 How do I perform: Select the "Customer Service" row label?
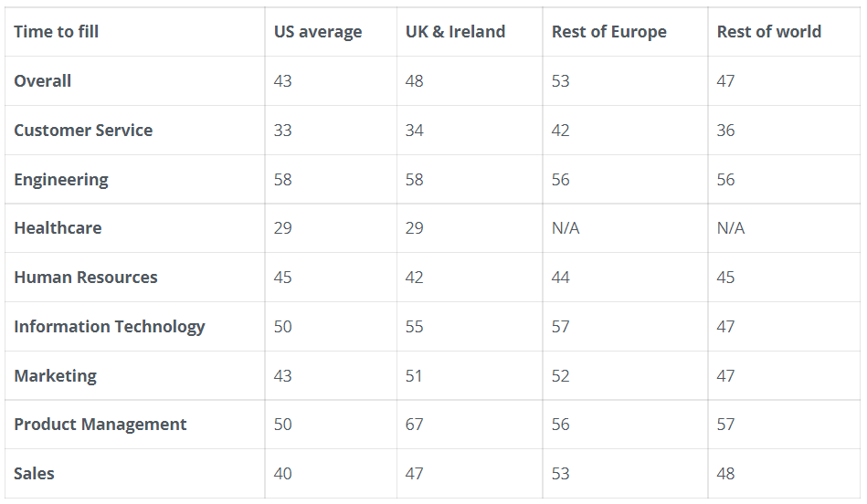pyautogui.click(x=83, y=131)
